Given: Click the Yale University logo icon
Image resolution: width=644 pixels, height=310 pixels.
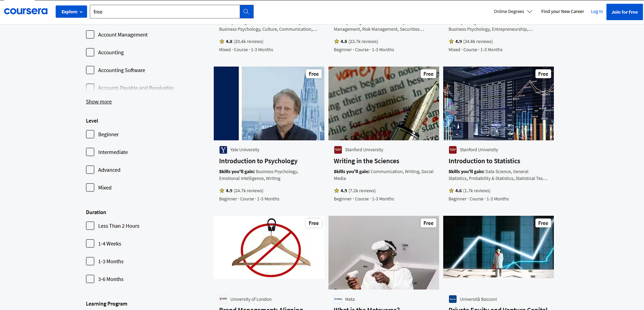Looking at the screenshot, I should [x=223, y=150].
